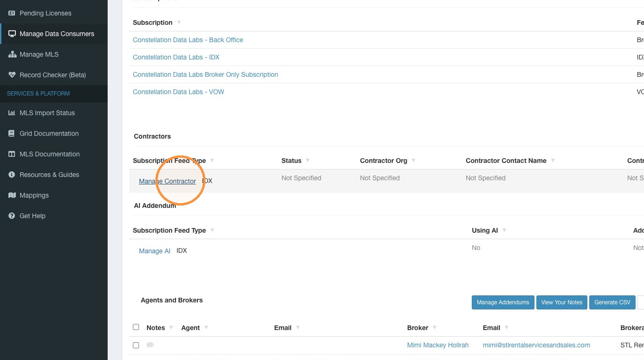Click the map icon beside Mappings
The width and height of the screenshot is (644, 360).
12,195
